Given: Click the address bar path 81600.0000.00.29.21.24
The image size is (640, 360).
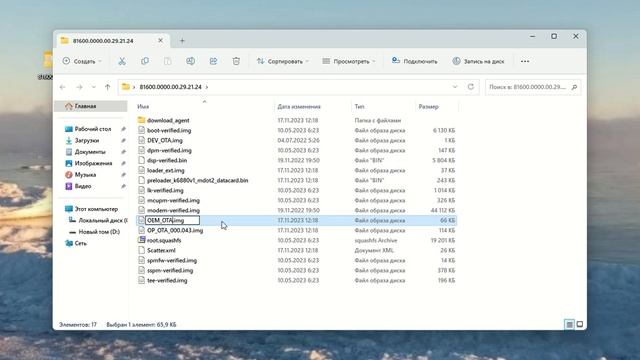Looking at the screenshot, I should [x=171, y=87].
